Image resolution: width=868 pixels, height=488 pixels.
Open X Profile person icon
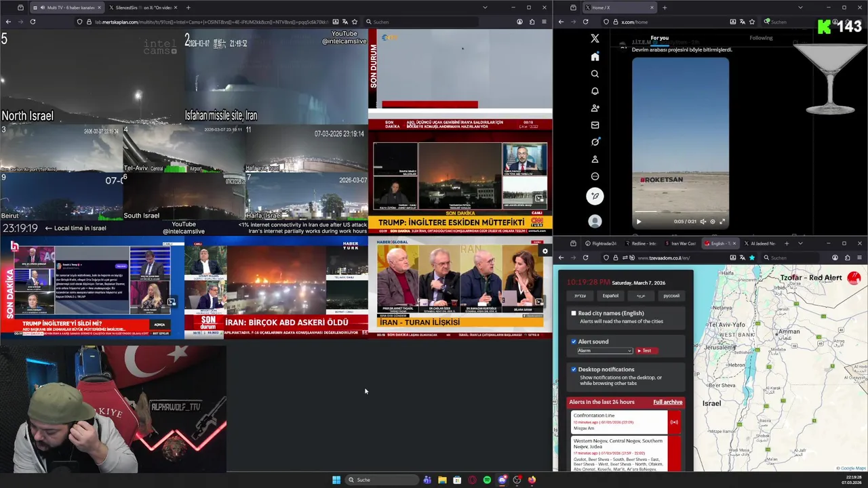[x=595, y=159]
